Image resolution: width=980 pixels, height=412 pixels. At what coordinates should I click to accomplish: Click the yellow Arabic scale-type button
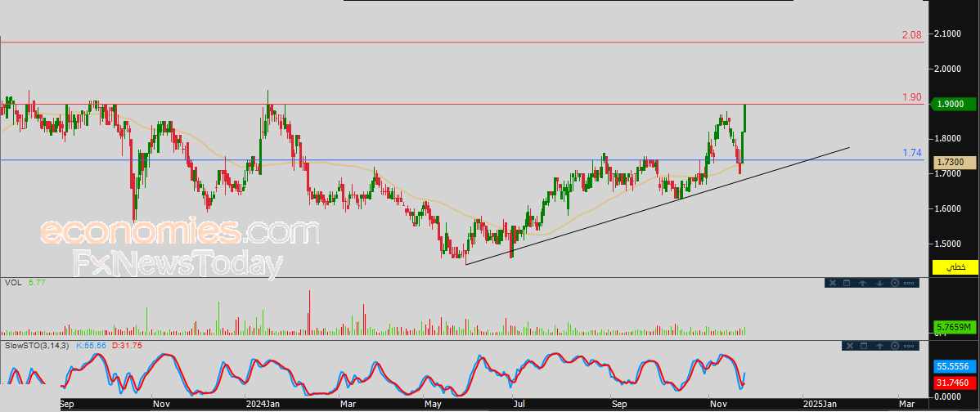coord(955,267)
